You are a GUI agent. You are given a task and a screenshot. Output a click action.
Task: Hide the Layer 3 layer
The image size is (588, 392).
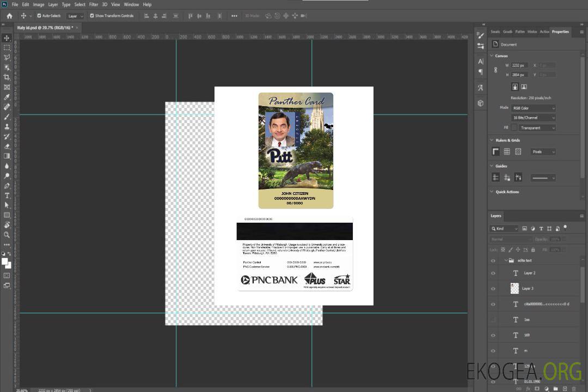click(x=493, y=289)
